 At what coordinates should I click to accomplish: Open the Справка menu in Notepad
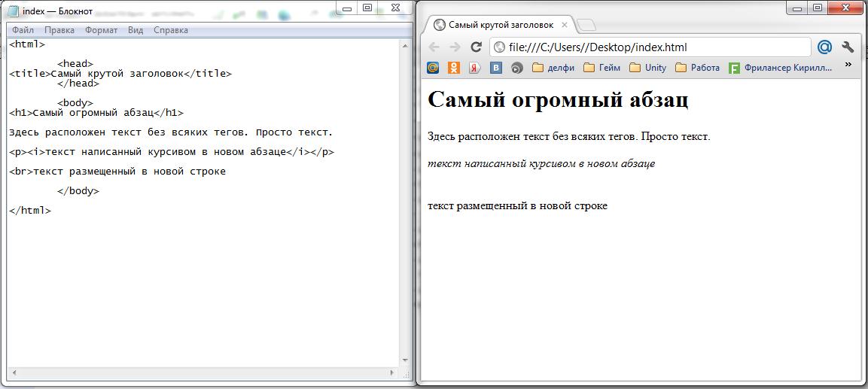click(x=170, y=30)
